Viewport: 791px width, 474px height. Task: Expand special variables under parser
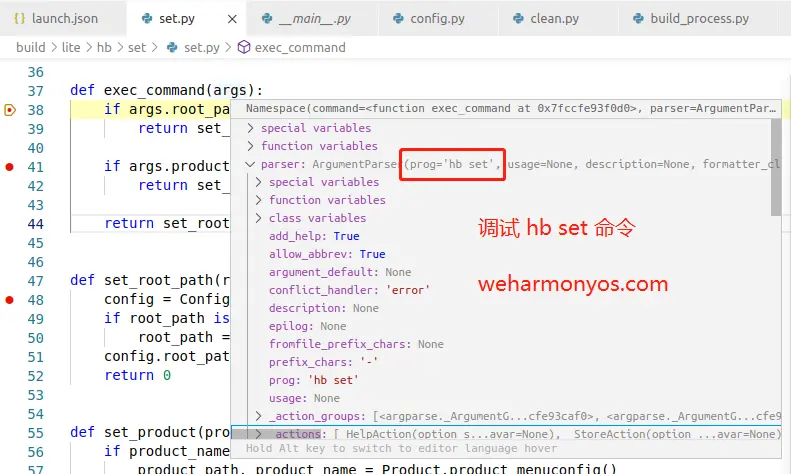pos(258,182)
